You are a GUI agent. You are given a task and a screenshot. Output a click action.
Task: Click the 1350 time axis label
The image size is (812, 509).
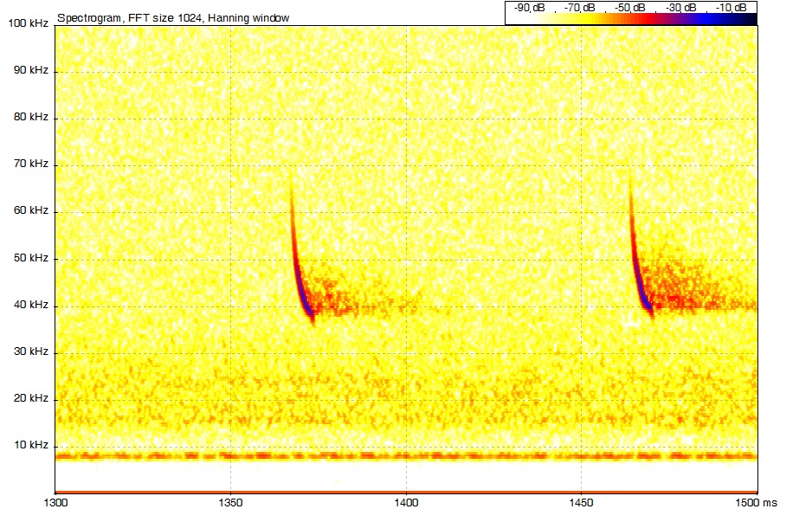tap(230, 502)
